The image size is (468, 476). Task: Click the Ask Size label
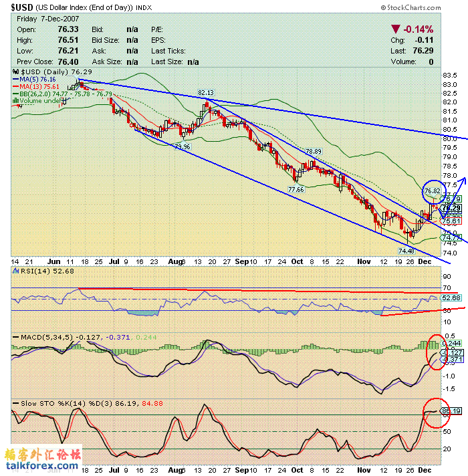(x=107, y=62)
